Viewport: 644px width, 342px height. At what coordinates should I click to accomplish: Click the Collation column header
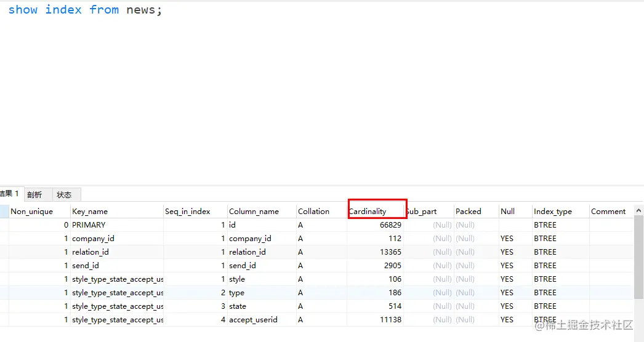(321, 212)
